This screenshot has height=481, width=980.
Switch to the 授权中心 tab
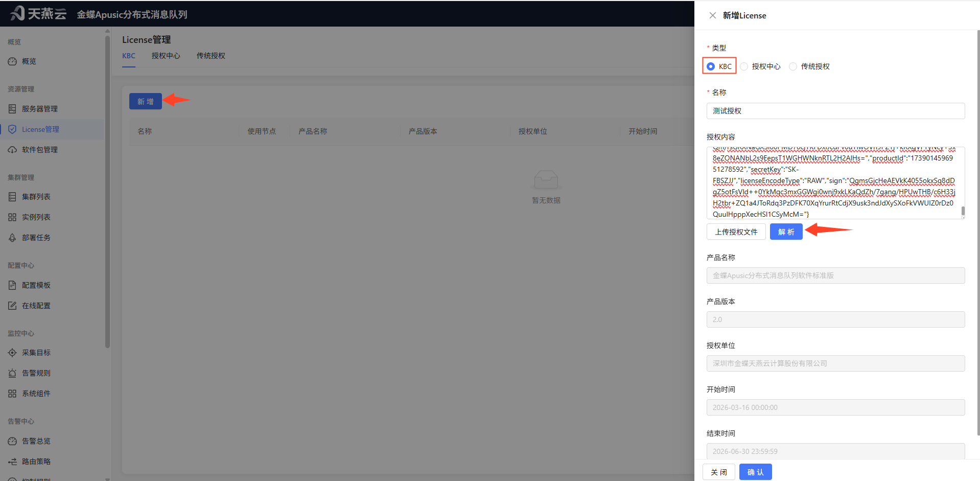(x=166, y=56)
